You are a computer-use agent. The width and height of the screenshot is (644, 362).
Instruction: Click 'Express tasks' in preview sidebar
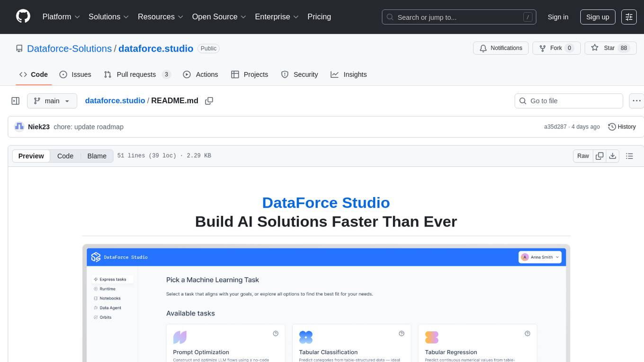pos(113,280)
